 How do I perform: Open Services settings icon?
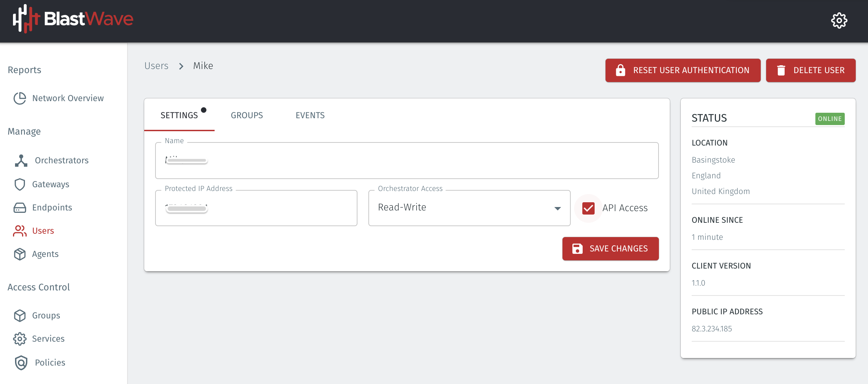[20, 339]
